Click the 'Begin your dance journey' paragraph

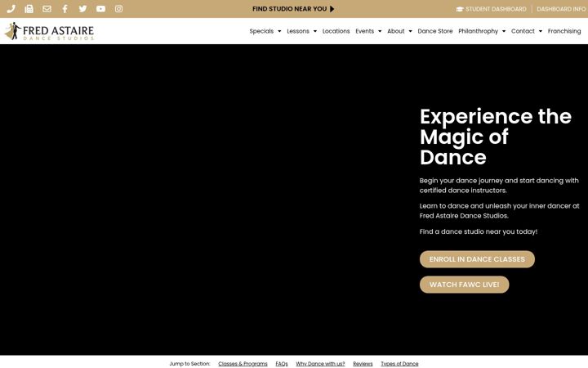[499, 186]
